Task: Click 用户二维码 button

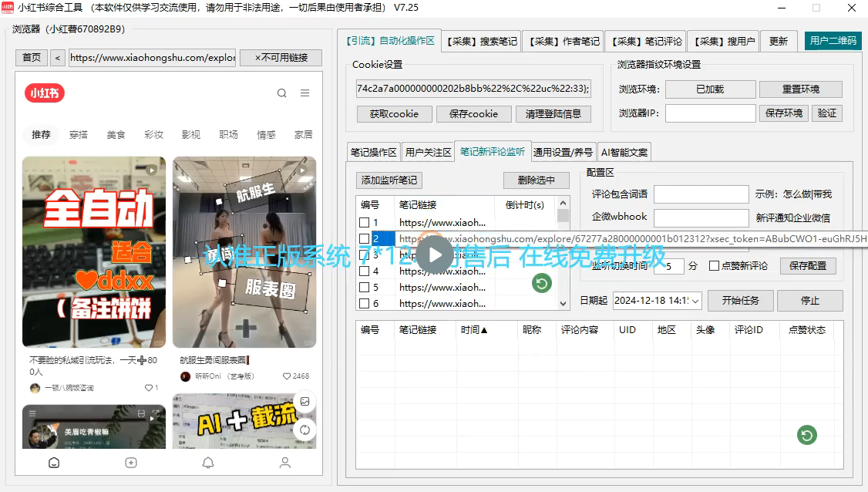Action: coord(833,41)
